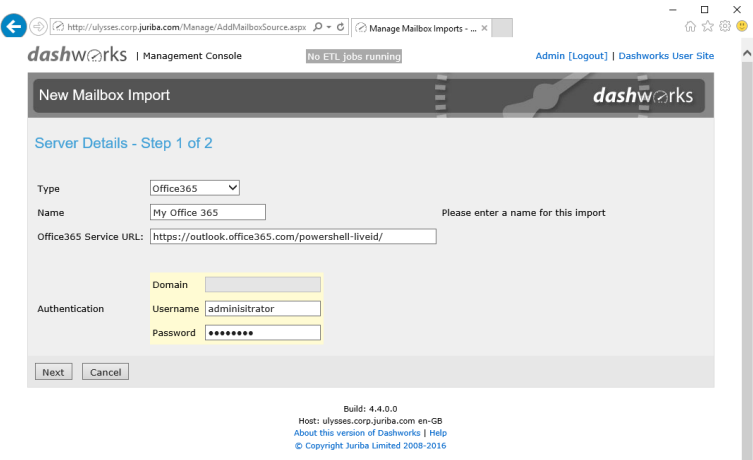Open the Type dropdown showing Office365
This screenshot has width=753, height=460.
coord(194,188)
